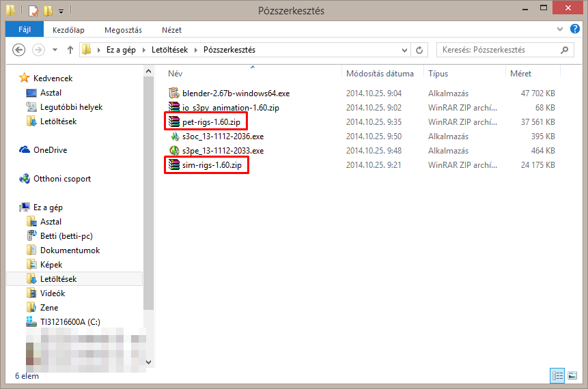The width and height of the screenshot is (588, 389).
Task: Switch to the Kezdőlap ribbon tab
Action: pos(68,30)
